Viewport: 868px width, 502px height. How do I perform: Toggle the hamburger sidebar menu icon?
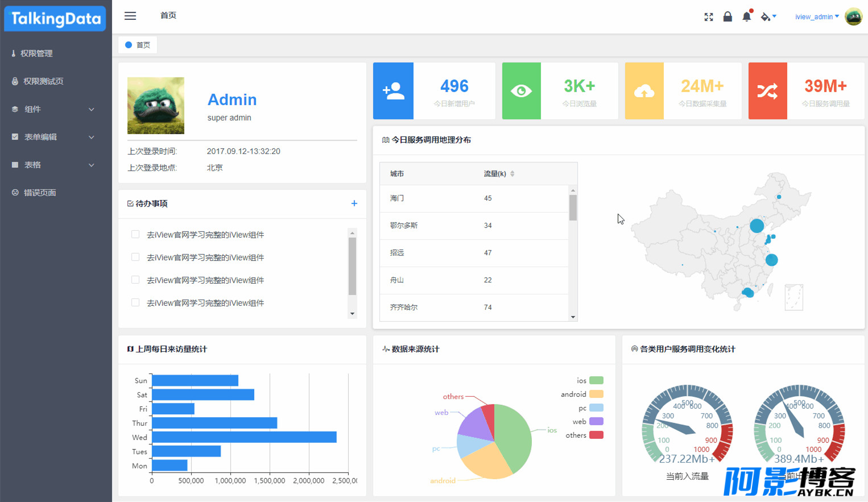click(130, 16)
